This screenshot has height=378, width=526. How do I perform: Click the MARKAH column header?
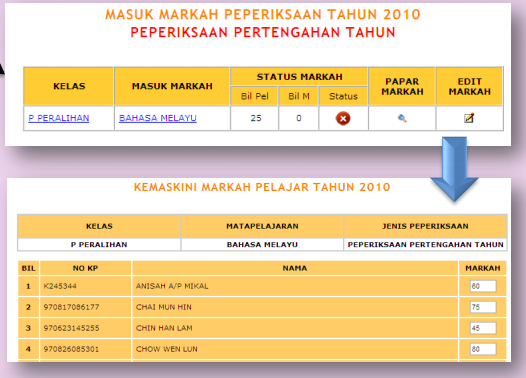click(x=483, y=268)
